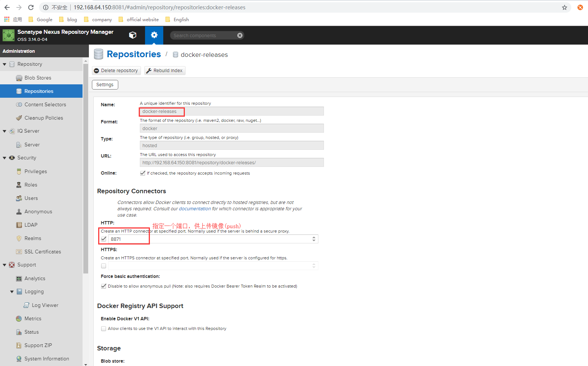Image resolution: width=588 pixels, height=366 pixels.
Task: Click the Privileges icon
Action: click(x=19, y=171)
